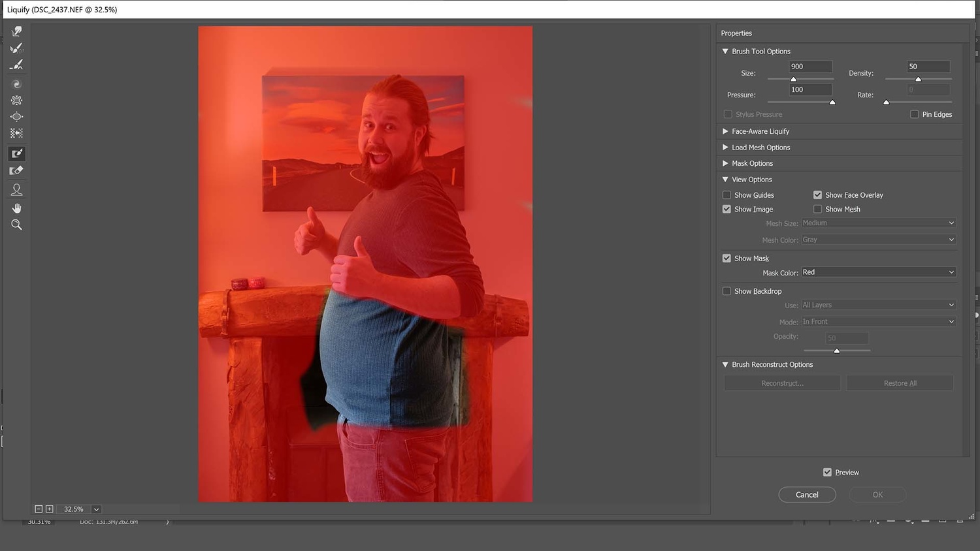Click the brush Density value field
This screenshot has height=551, width=980.
pos(928,67)
